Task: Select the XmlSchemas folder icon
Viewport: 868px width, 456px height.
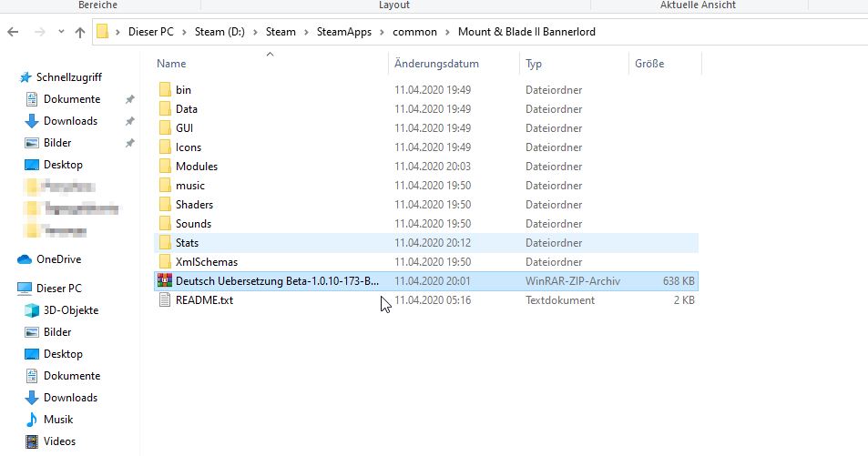Action: 165,262
